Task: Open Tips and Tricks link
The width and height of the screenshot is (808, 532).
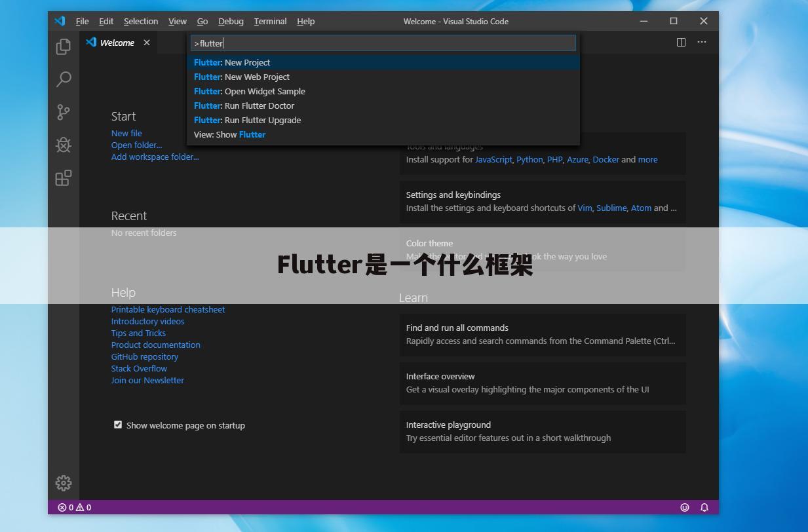Action: [x=138, y=333]
